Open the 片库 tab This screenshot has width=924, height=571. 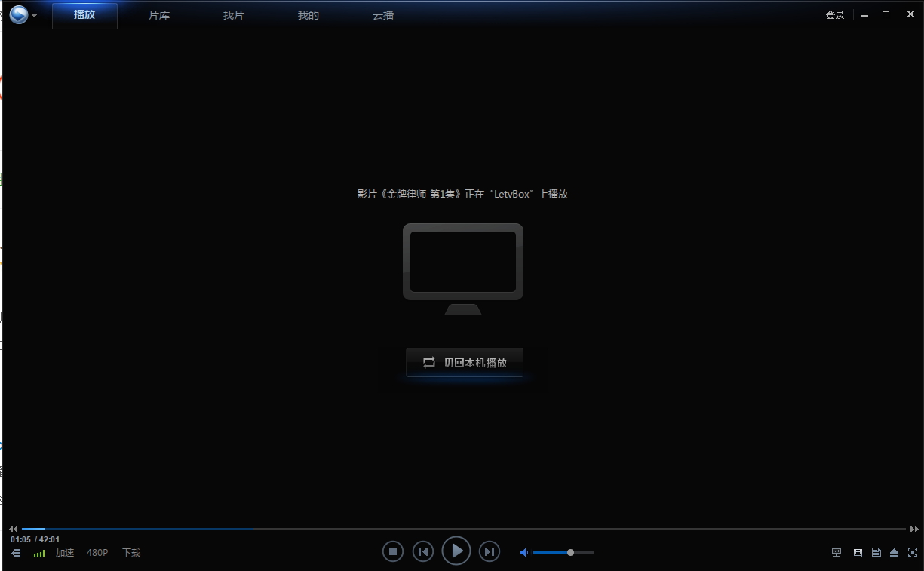coord(159,15)
